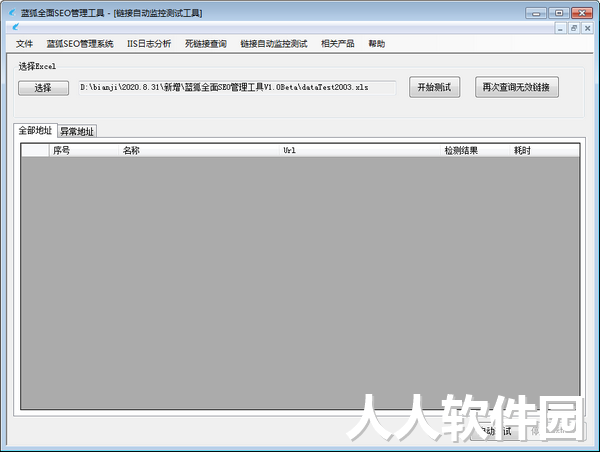
Task: Minimize the main application window
Action: coord(536,13)
